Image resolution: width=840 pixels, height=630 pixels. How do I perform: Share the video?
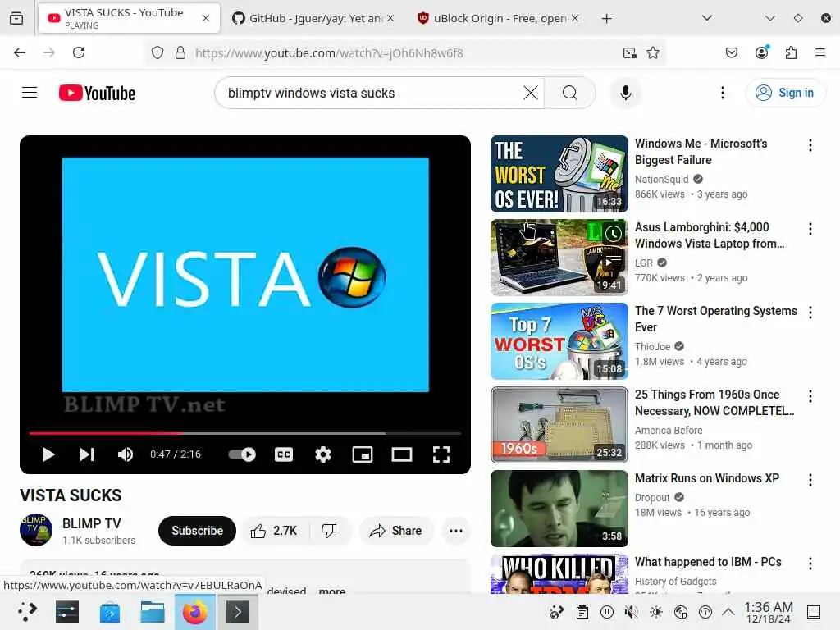tap(396, 531)
